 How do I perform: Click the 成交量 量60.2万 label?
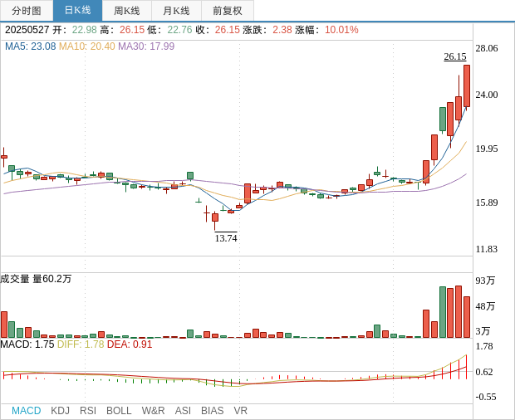pyautogui.click(x=36, y=279)
